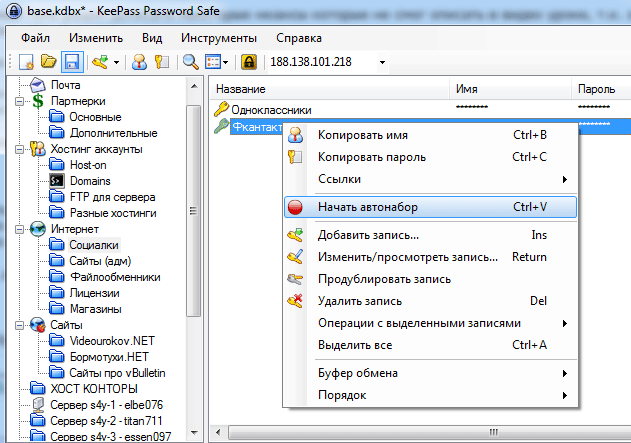Open the Show entries dropdown arrow
This screenshot has width=631, height=443.
click(x=225, y=62)
